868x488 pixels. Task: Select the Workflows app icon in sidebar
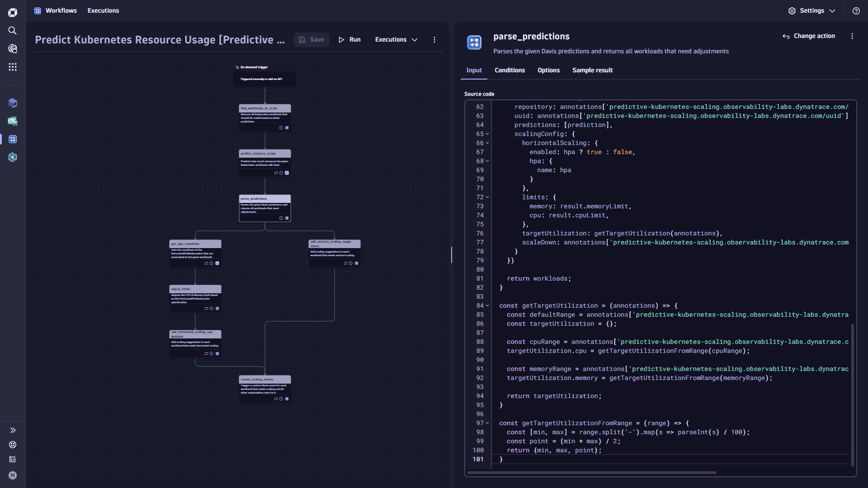(x=13, y=139)
